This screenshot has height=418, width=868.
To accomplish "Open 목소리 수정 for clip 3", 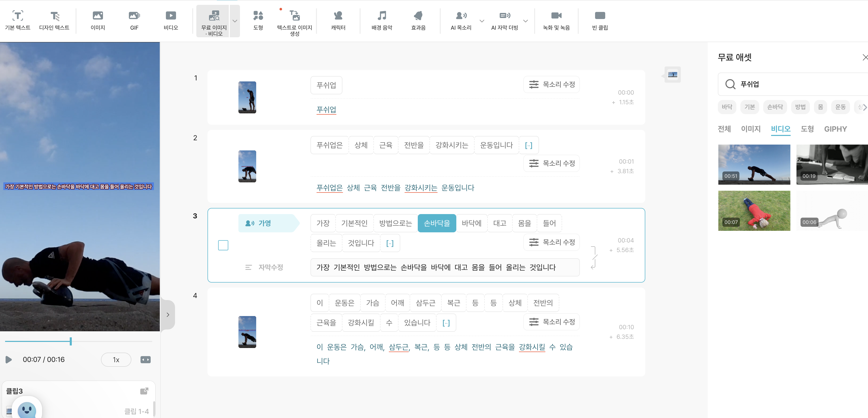I will tap(551, 242).
